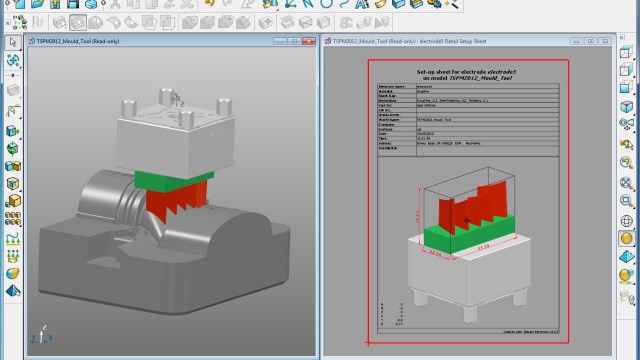Open the blue solid block tool

point(398,4)
